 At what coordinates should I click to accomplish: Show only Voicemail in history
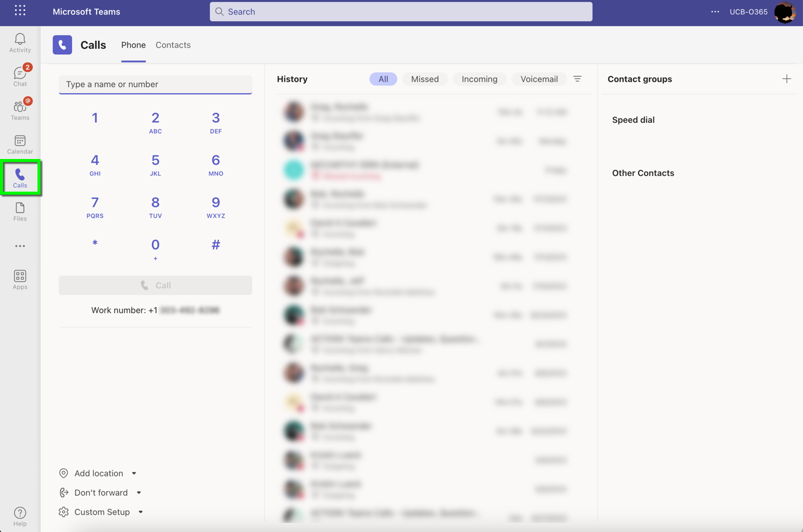539,79
